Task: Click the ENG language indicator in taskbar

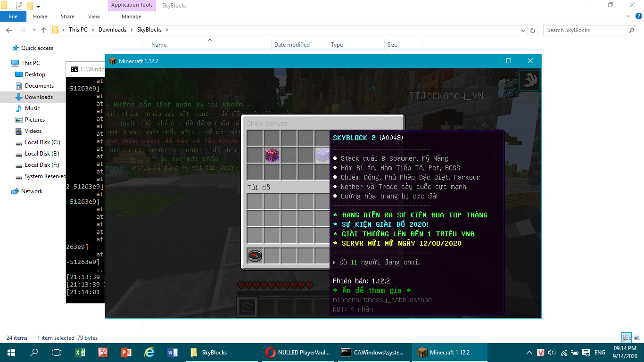Action: click(600, 353)
